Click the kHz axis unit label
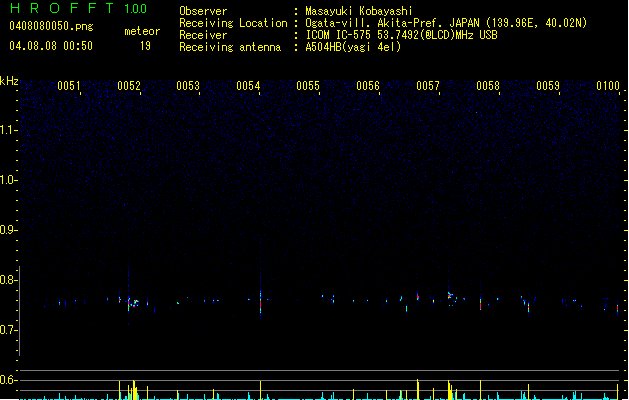 tap(9, 81)
